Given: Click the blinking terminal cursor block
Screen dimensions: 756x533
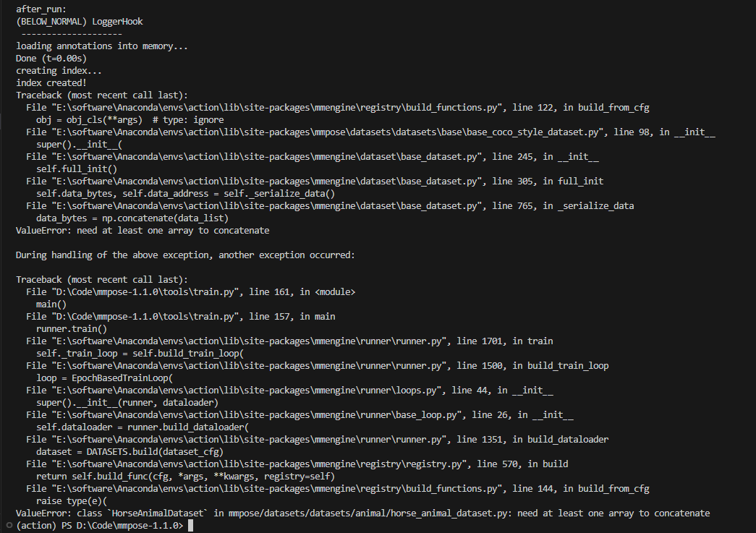Looking at the screenshot, I should click(190, 525).
